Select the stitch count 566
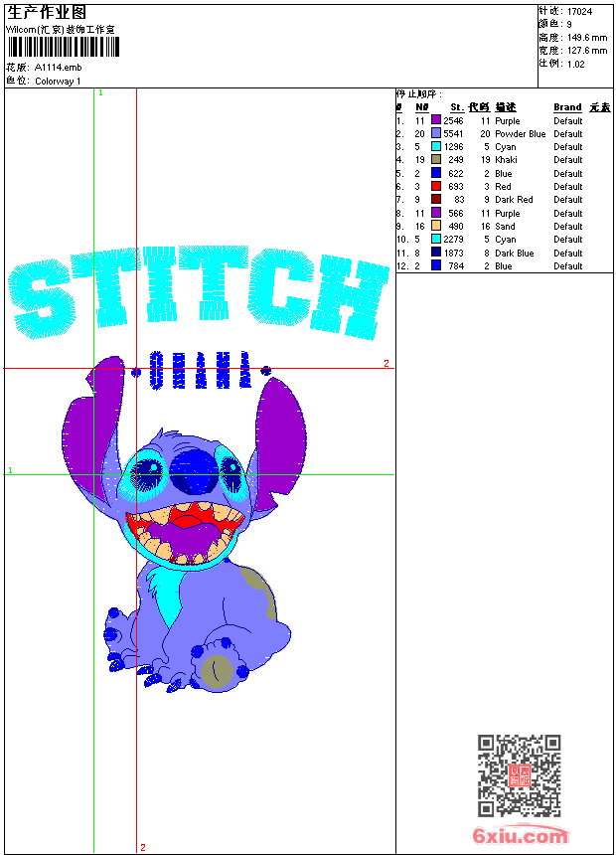This screenshot has height=855, width=616. point(456,214)
